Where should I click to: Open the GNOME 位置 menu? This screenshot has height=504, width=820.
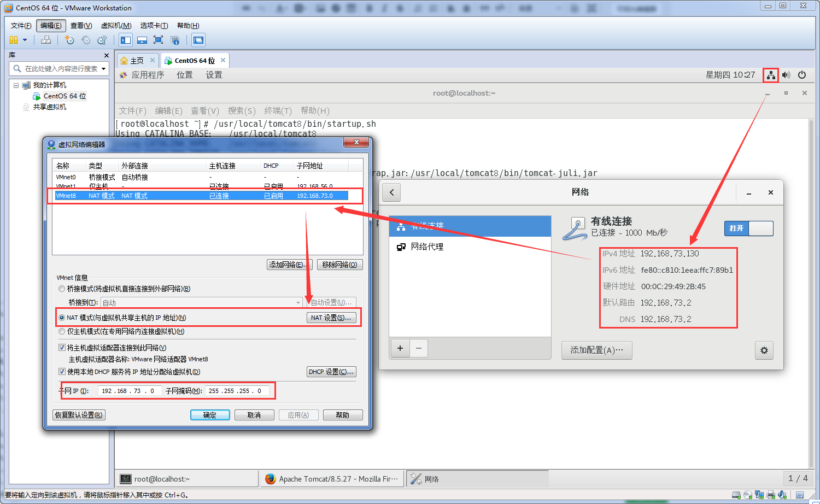185,75
